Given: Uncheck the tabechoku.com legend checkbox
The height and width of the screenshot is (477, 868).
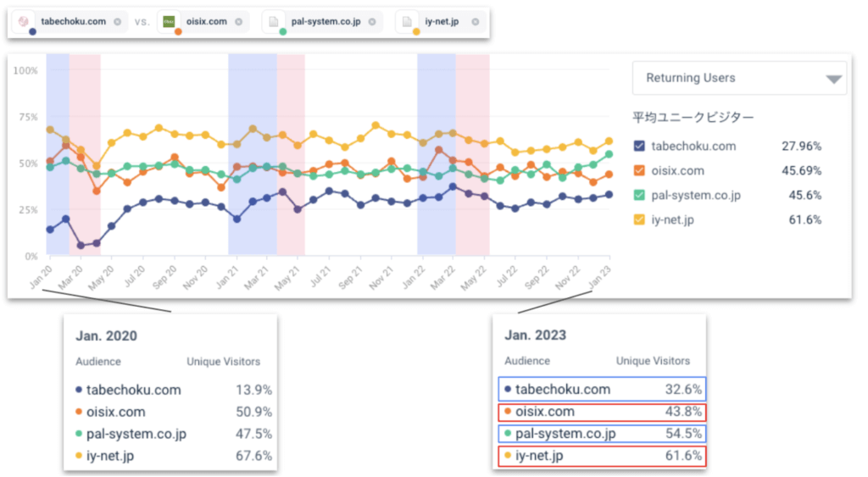Looking at the screenshot, I should pos(640,147).
